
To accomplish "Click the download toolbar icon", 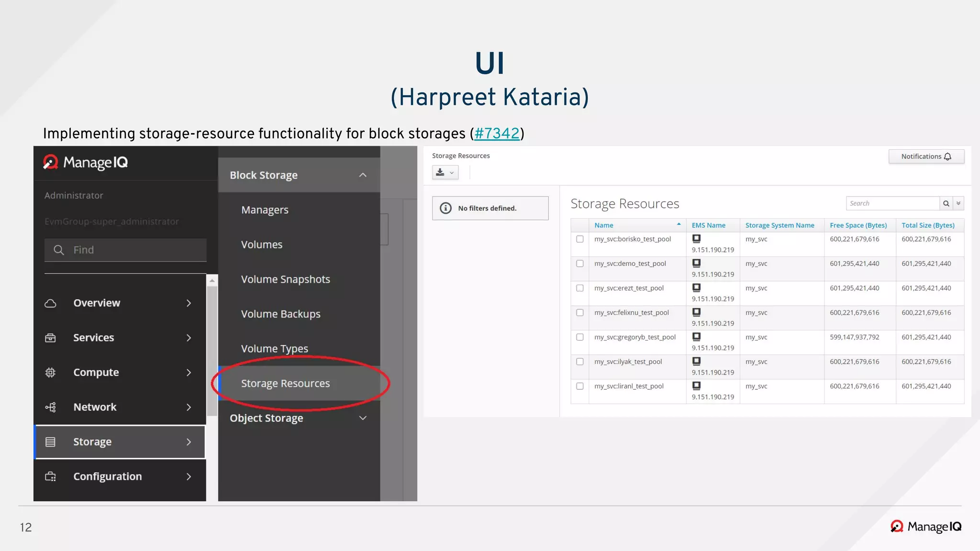I will pos(440,172).
